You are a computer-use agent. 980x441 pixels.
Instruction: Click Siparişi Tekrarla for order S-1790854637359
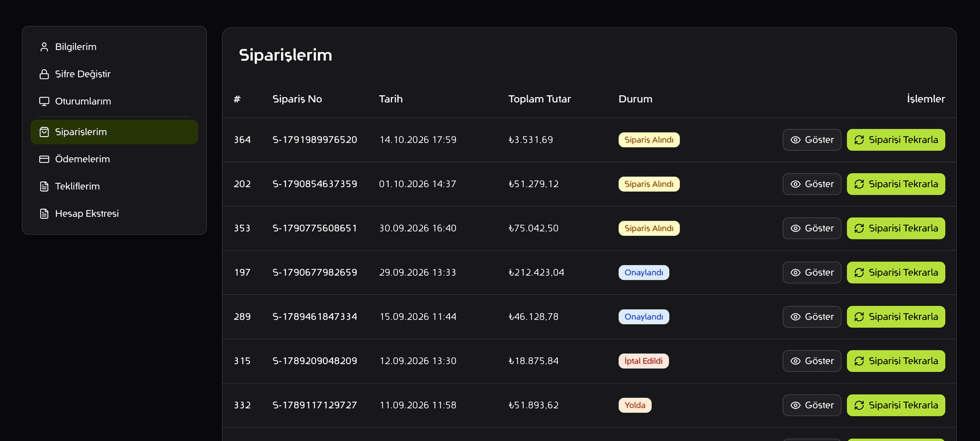pos(896,184)
